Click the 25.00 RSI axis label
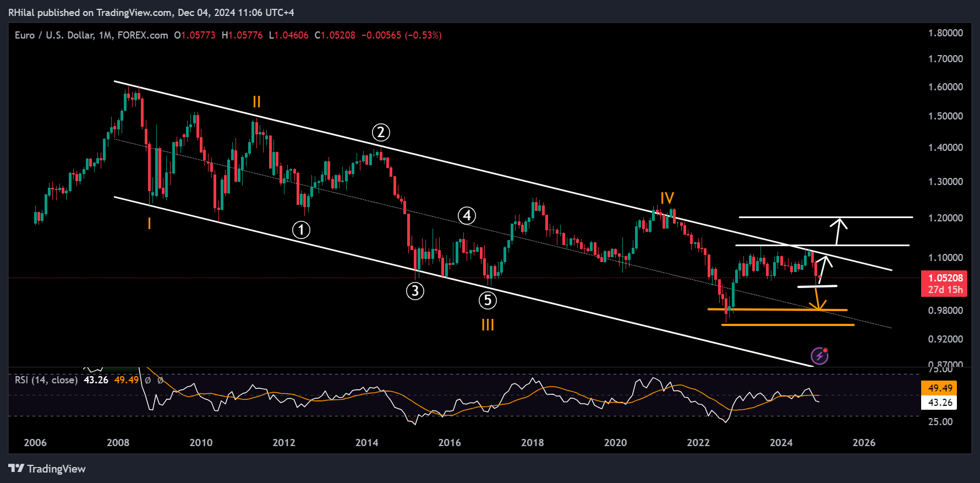The width and height of the screenshot is (980, 483). 940,422
